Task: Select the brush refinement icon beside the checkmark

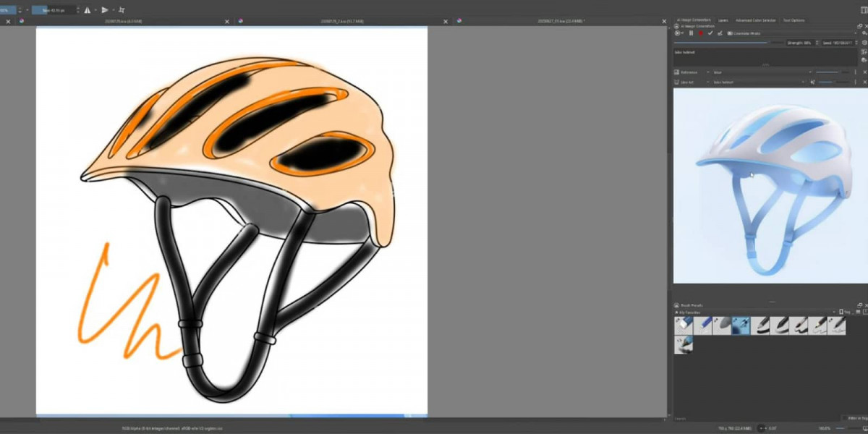Action: click(x=720, y=33)
